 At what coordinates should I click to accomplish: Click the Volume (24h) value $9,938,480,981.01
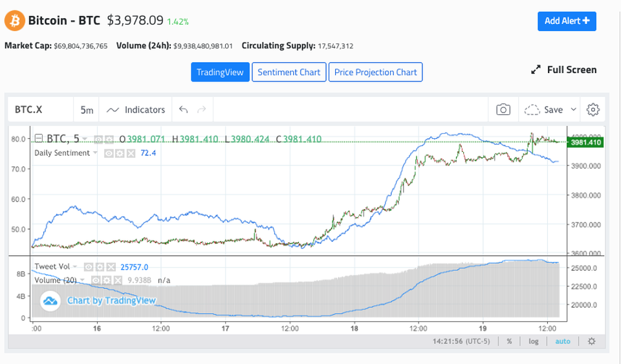(202, 46)
